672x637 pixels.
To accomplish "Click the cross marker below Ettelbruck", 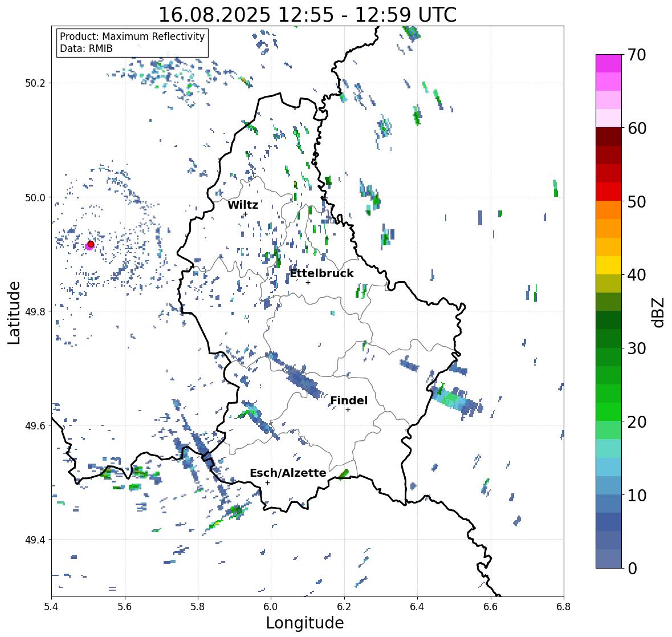I will (308, 282).
